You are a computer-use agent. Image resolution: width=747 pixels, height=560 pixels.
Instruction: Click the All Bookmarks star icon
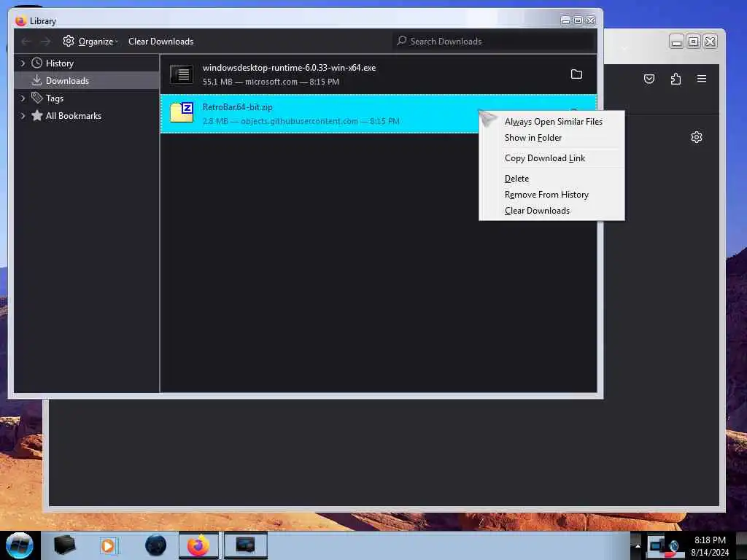point(36,115)
